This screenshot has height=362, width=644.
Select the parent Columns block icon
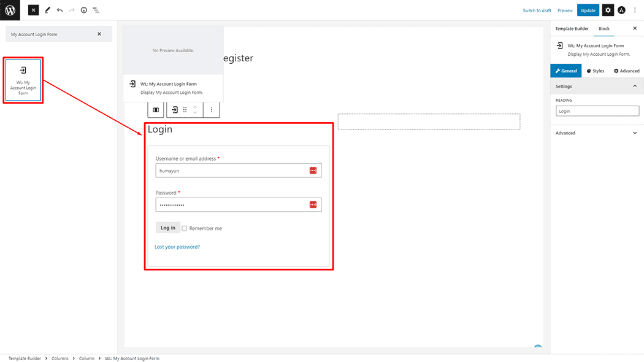pyautogui.click(x=155, y=110)
